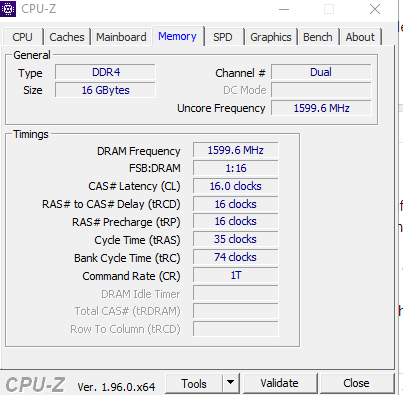Select the Mainboard tab

pos(121,37)
